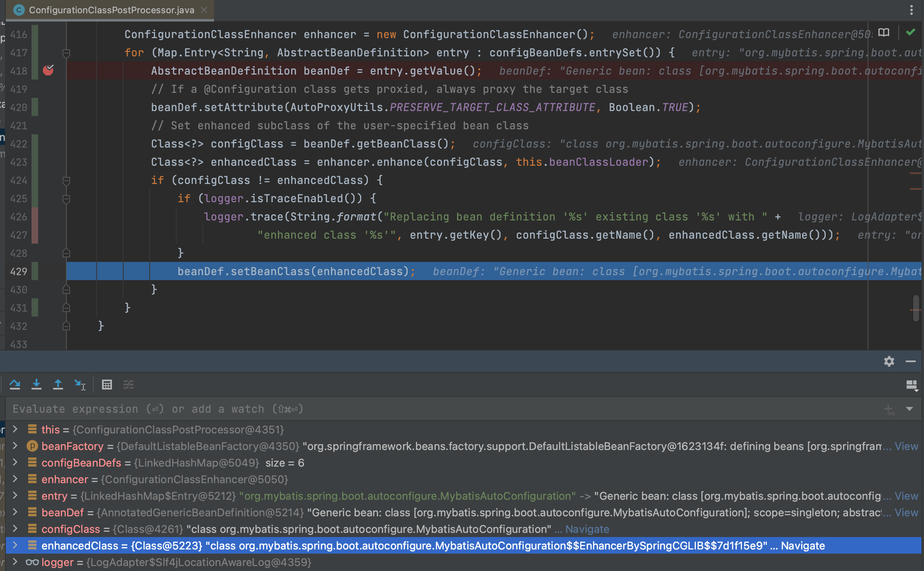
Task: Open the watch history dropdown arrow
Action: (909, 409)
